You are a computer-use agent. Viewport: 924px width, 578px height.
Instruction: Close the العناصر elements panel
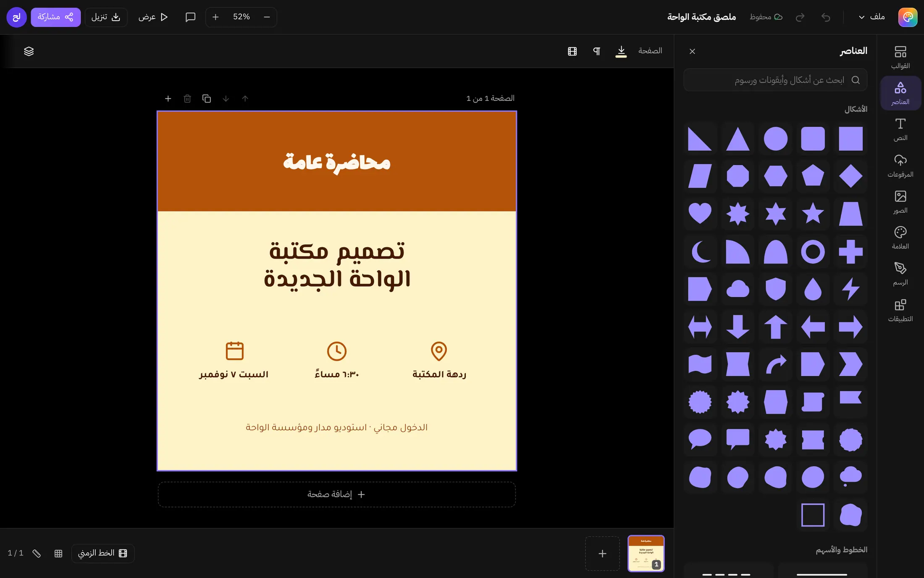pyautogui.click(x=692, y=51)
